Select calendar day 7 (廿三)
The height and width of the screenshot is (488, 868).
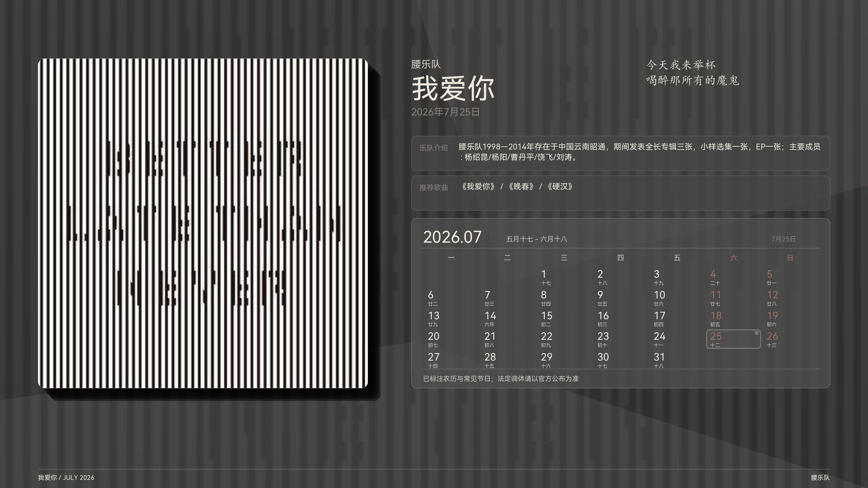click(489, 298)
